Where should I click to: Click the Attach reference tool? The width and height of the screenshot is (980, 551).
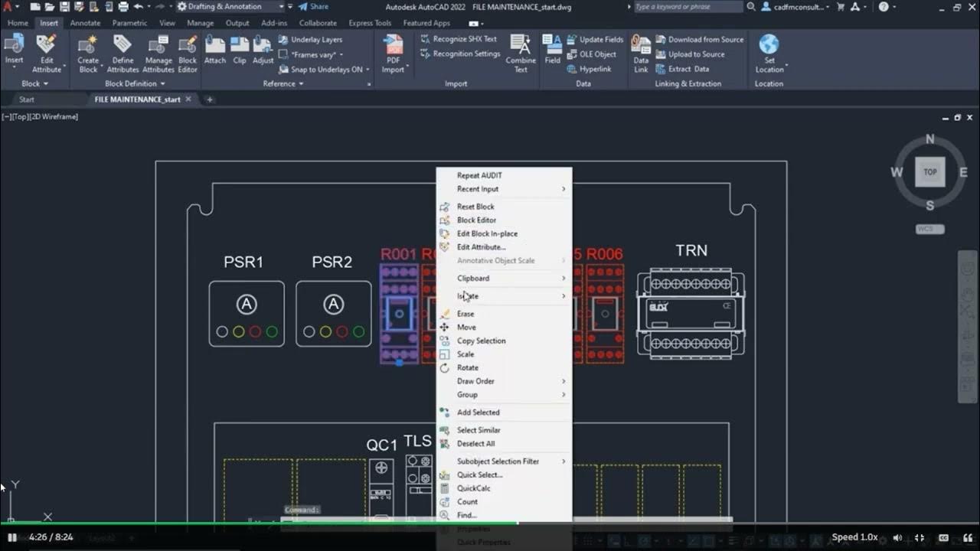coord(215,51)
